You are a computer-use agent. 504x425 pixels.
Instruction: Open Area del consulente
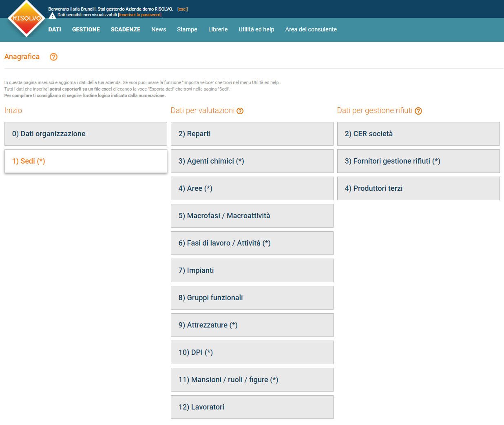[x=311, y=29]
